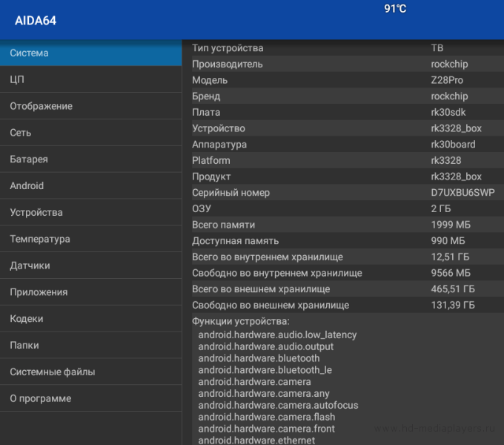Open the Кодеки section
Viewport: 504px width, 445px height.
90,319
